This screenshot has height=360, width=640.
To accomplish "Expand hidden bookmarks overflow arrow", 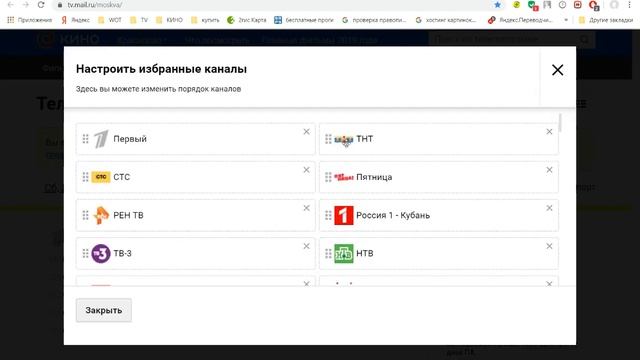I will 566,20.
